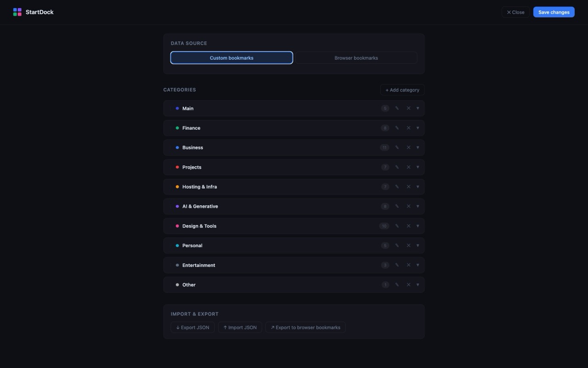Edit the Design & Tools category pencil icon

point(397,226)
